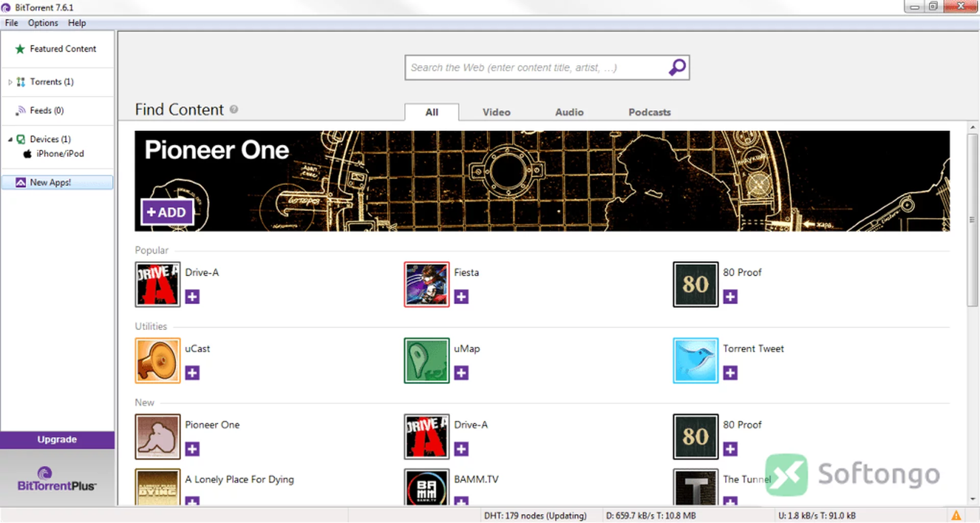
Task: Click the download speed status text
Action: 651,515
